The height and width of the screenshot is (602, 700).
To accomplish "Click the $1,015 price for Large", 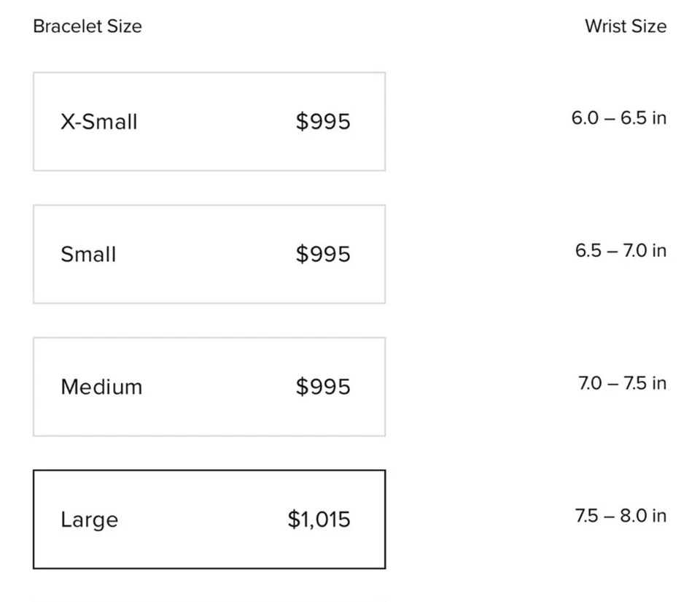I will pyautogui.click(x=319, y=520).
